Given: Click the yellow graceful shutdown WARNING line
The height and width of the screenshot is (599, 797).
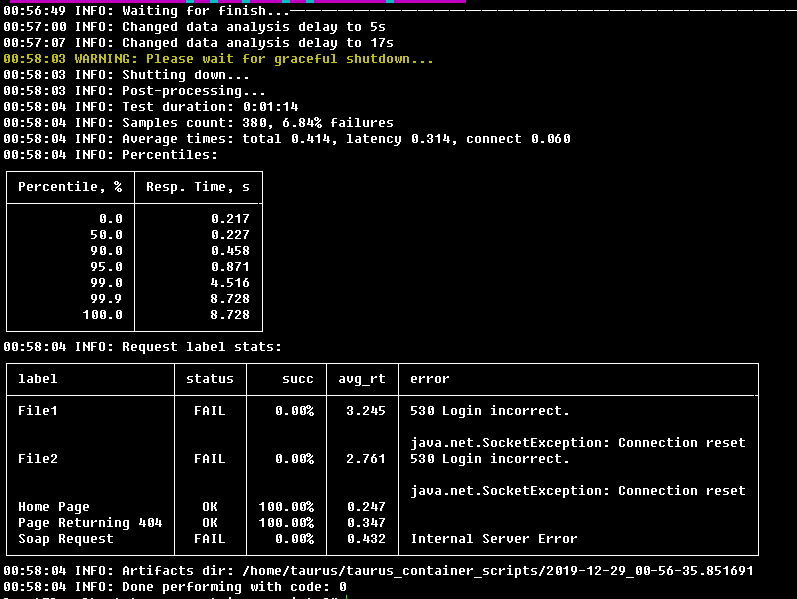Looking at the screenshot, I should [219, 59].
